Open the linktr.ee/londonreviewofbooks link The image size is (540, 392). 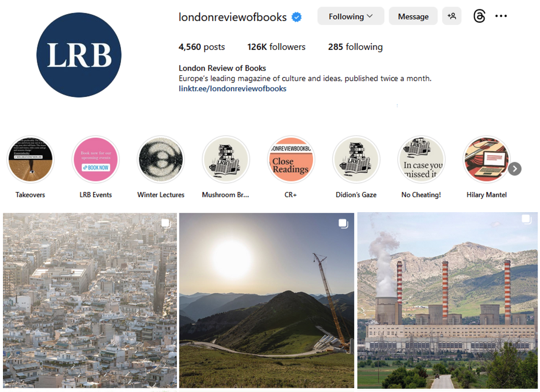tap(232, 89)
